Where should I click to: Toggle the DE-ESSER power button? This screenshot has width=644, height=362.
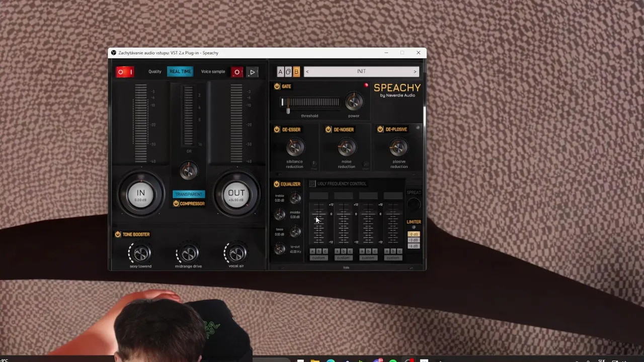tap(277, 129)
